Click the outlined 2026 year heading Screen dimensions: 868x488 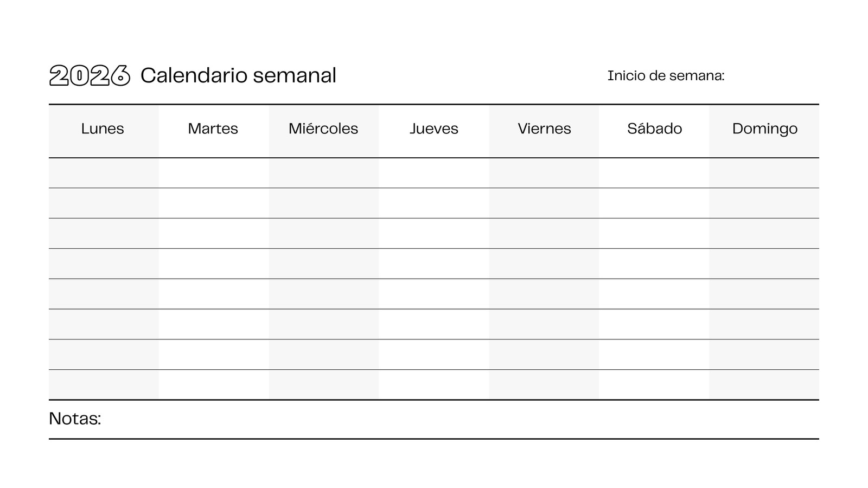click(90, 75)
